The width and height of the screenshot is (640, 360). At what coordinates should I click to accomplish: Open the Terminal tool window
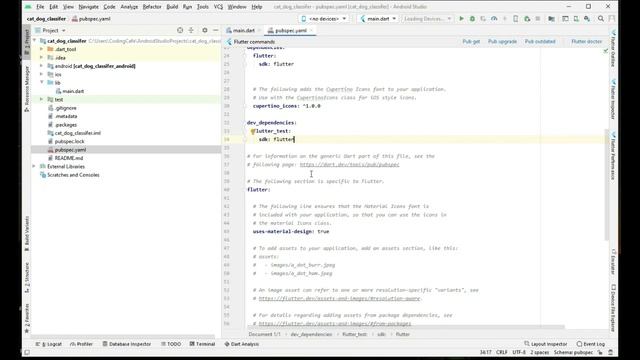coord(202,344)
